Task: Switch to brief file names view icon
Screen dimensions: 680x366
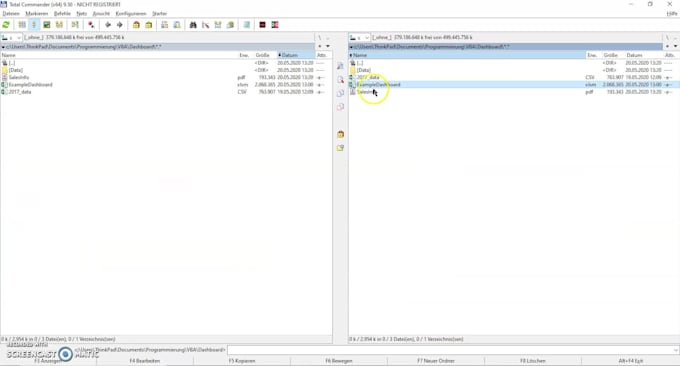Action: point(22,25)
